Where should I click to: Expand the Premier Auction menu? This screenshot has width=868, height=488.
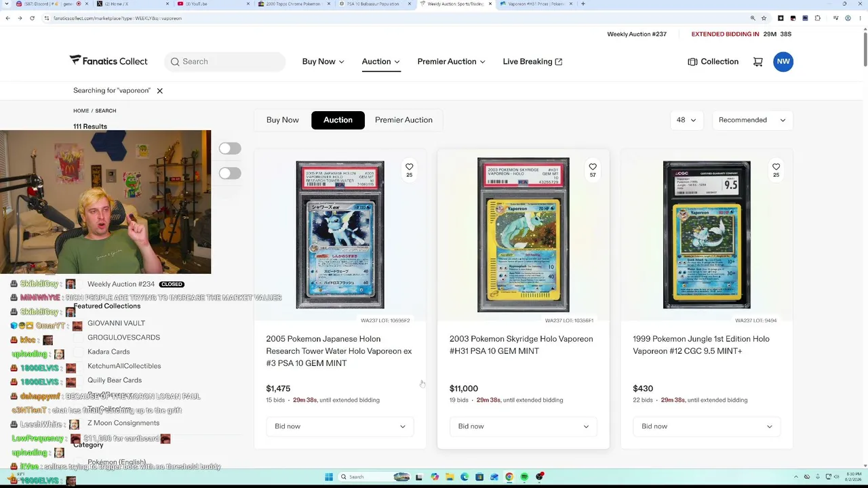coord(452,62)
